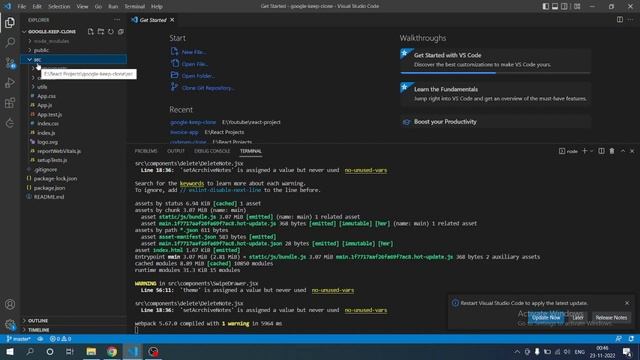The image size is (640, 360).
Task: Close the terminal panel
Action: point(632,151)
